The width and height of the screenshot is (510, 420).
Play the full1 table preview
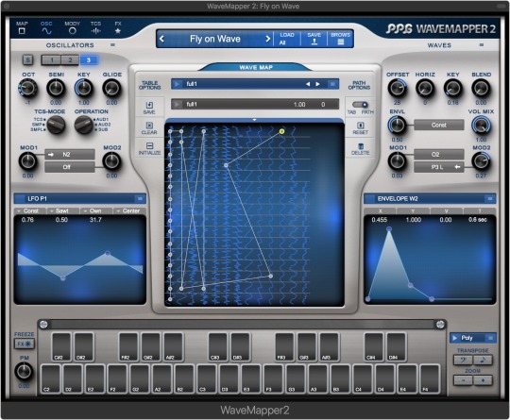(177, 84)
